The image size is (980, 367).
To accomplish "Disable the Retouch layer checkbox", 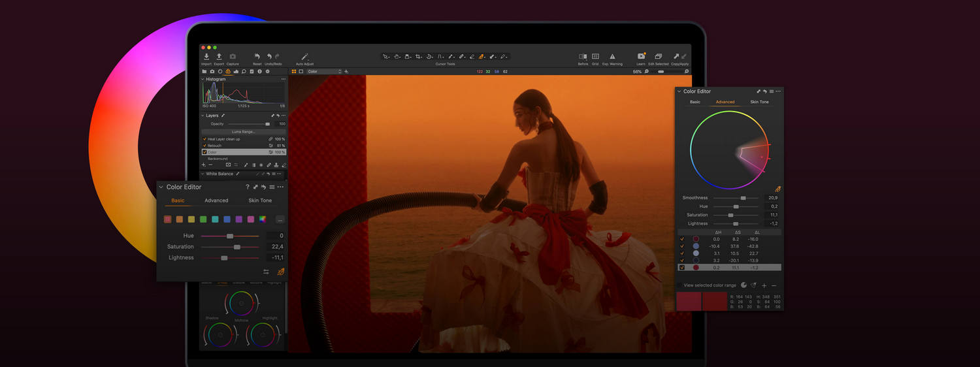I will click(x=204, y=146).
